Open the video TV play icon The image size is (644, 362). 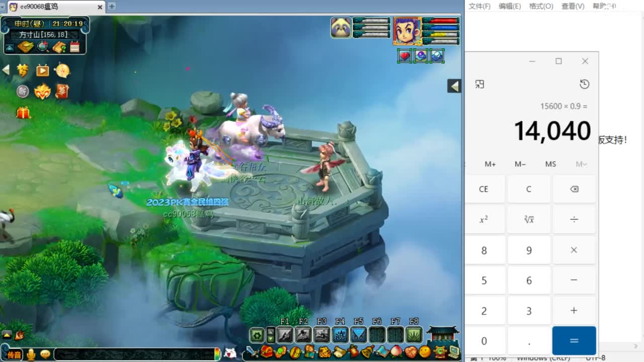click(x=43, y=70)
